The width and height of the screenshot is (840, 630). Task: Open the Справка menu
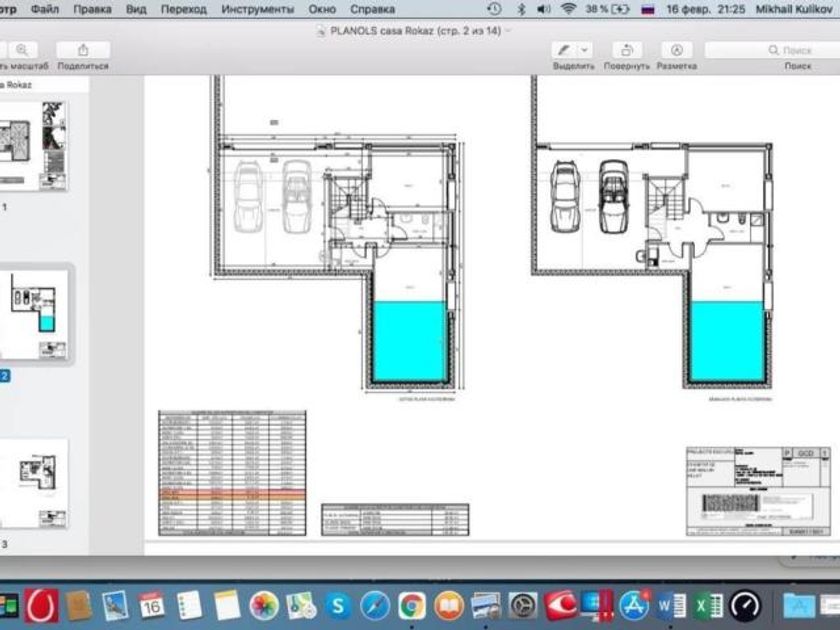click(x=372, y=9)
